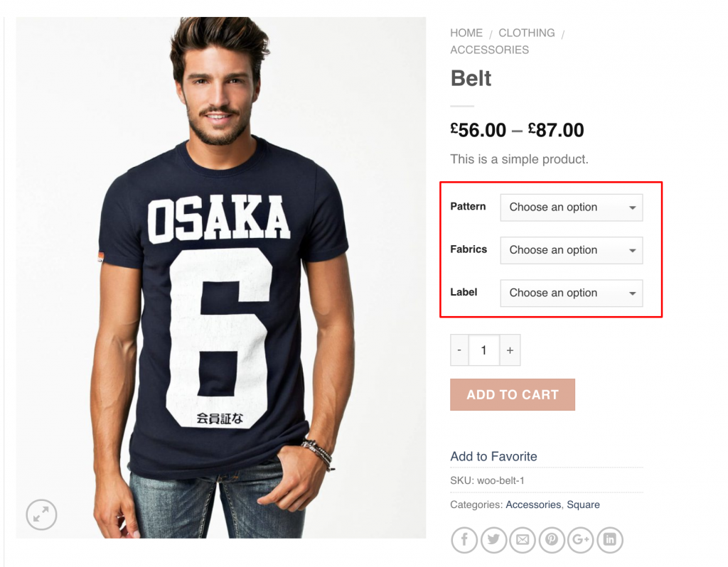
Task: Choose an option from Fabrics dropdown
Action: [x=571, y=250]
